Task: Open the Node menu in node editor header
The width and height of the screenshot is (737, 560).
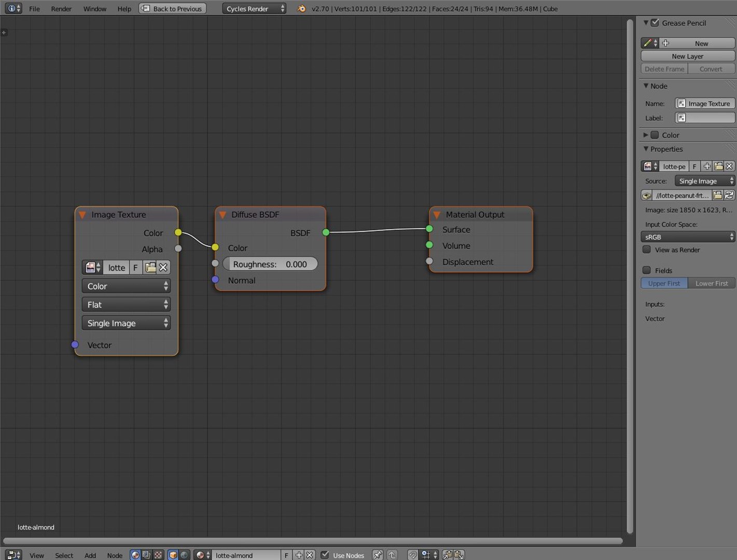Action: click(115, 555)
